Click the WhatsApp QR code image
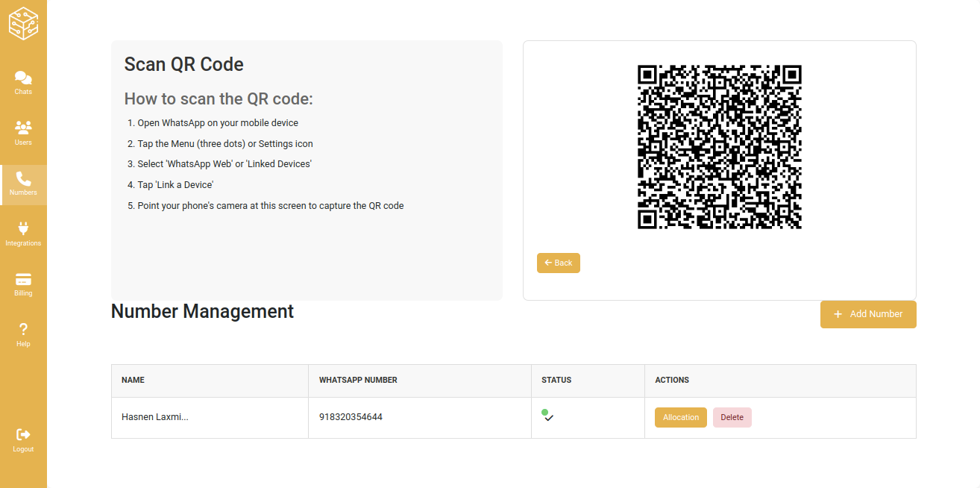980x488 pixels. pos(720,147)
